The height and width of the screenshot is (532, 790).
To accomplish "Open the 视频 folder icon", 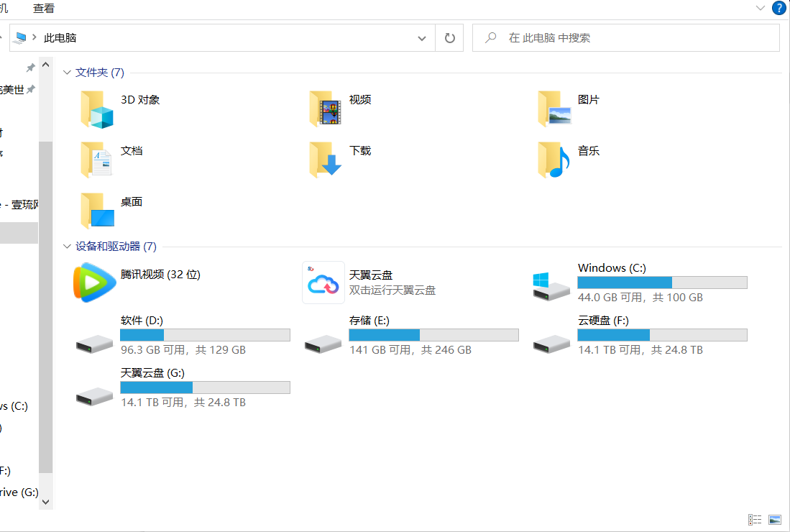I will click(326, 109).
